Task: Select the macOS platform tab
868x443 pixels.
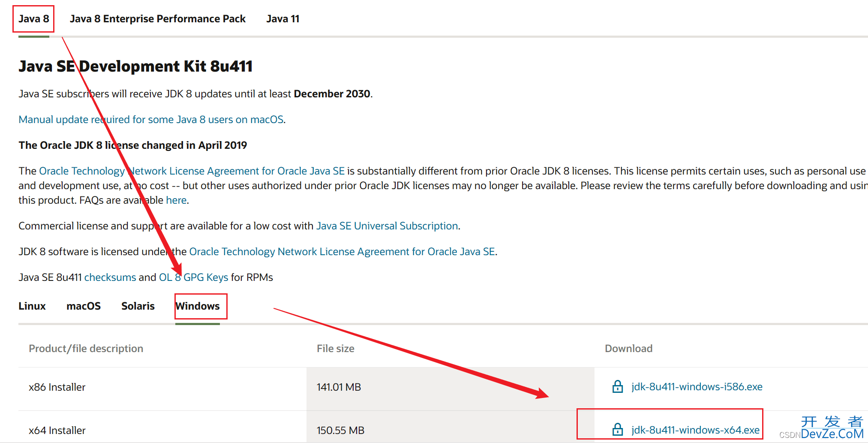Action: click(84, 306)
